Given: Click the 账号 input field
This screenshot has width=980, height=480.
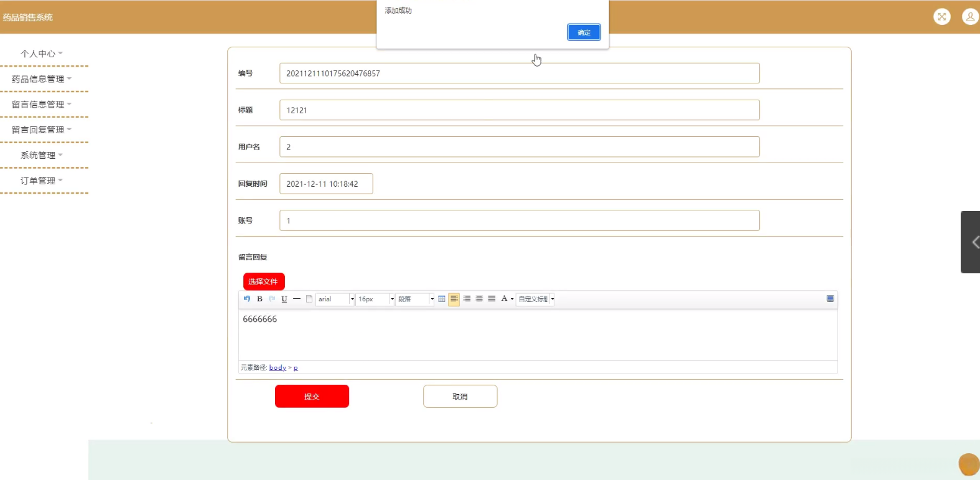Looking at the screenshot, I should point(520,220).
